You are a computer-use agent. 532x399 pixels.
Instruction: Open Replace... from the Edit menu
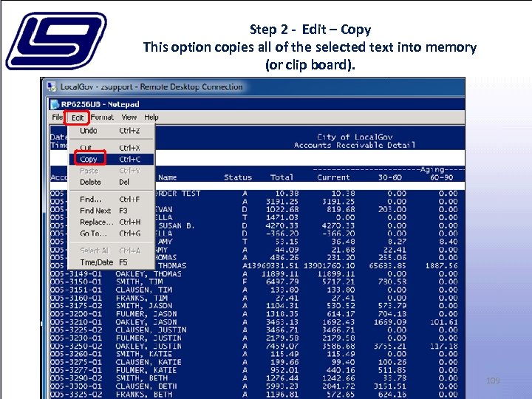click(x=111, y=222)
